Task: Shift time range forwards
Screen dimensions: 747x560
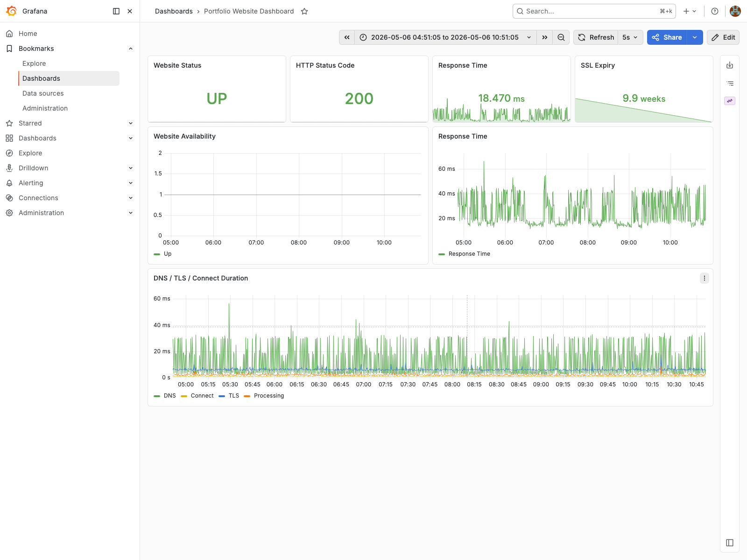Action: click(x=545, y=37)
